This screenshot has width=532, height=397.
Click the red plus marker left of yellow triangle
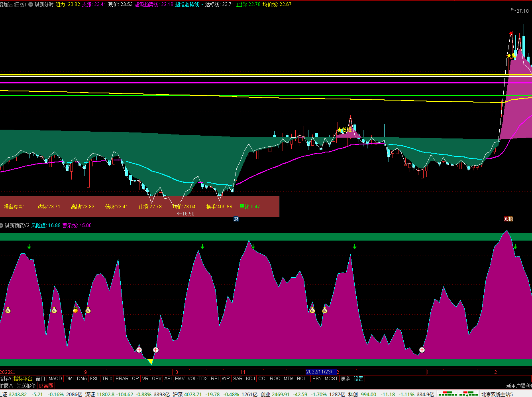coord(139,350)
